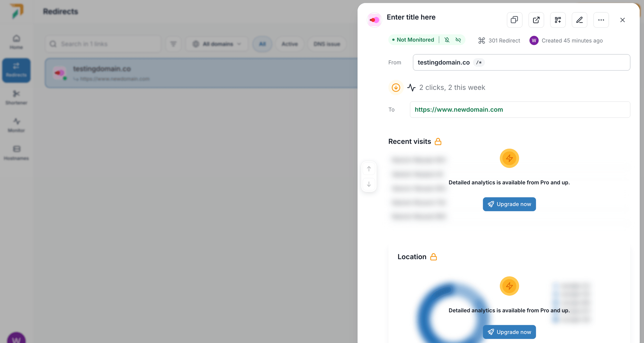Open redirect in new tab icon
Image resolution: width=644 pixels, height=343 pixels.
coord(536,20)
